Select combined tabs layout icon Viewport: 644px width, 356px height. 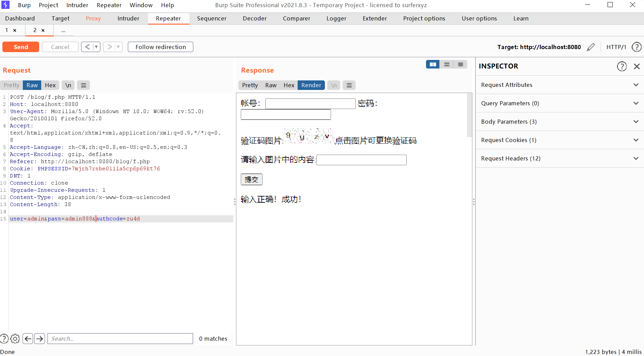pyautogui.click(x=460, y=64)
